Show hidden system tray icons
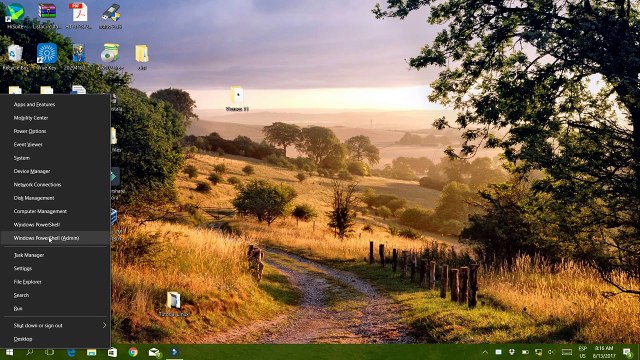Viewport: 640px width, 360px height. 485,352
